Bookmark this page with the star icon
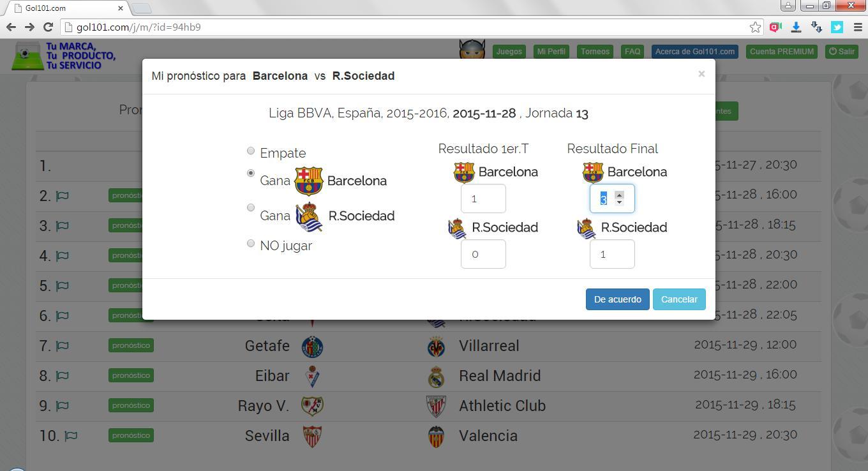The height and width of the screenshot is (471, 868). pyautogui.click(x=755, y=27)
